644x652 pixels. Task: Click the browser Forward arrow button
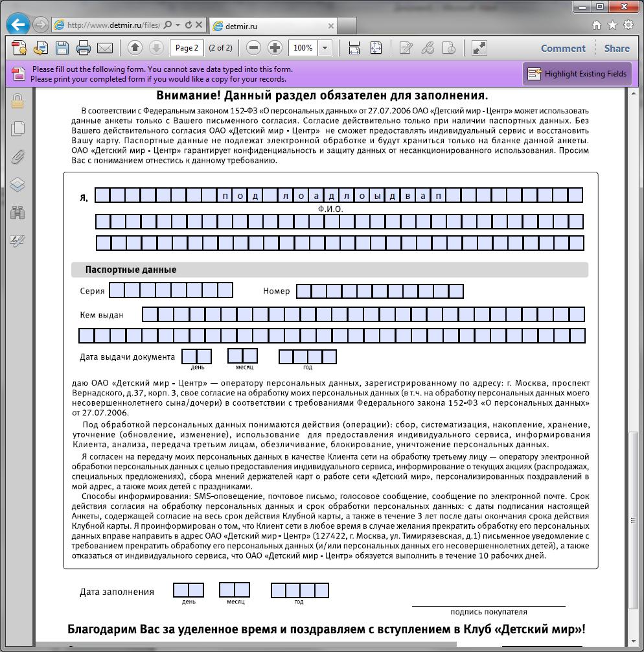point(40,25)
